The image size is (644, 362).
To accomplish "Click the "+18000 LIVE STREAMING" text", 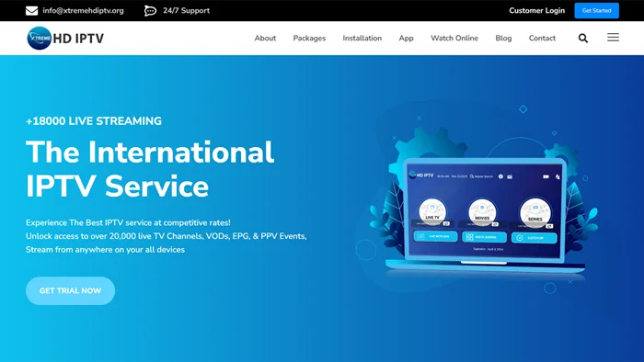I will pyautogui.click(x=94, y=121).
